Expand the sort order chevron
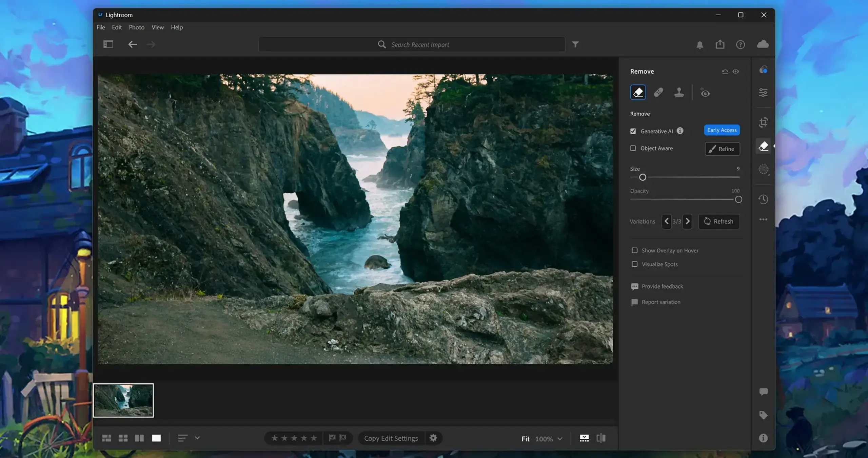The width and height of the screenshot is (868, 458). coord(197,438)
